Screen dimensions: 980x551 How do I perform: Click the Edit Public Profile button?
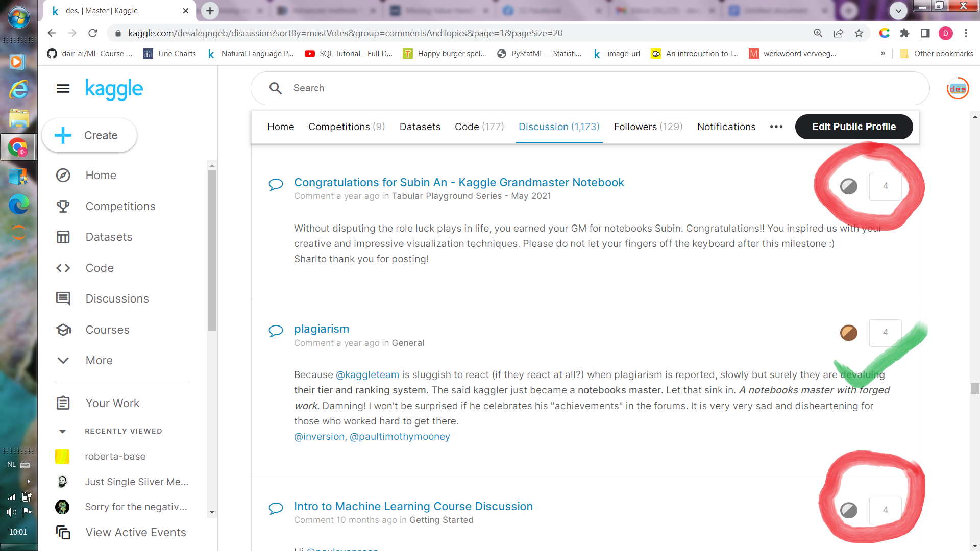click(853, 127)
